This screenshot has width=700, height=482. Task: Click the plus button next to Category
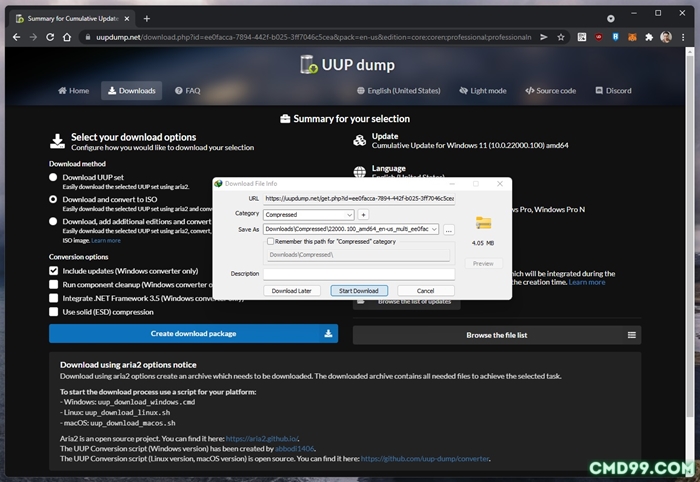(363, 215)
